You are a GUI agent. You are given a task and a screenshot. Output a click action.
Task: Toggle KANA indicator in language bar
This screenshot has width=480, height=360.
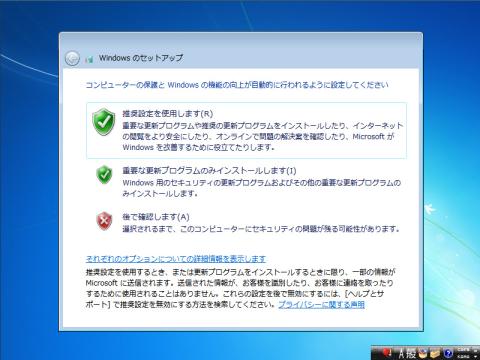[x=464, y=357]
